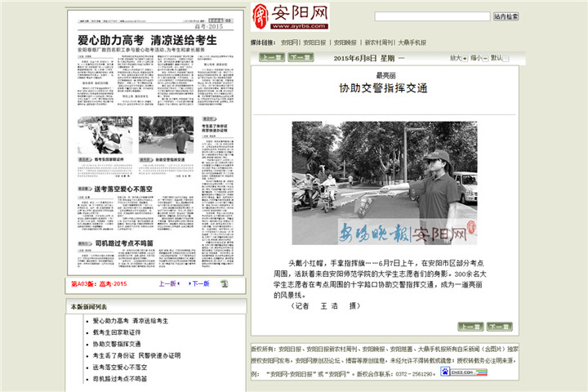Viewport: 588px width, 392px height.
Task: Click the newspaper page A03 preview image
Action: (x=156, y=143)
